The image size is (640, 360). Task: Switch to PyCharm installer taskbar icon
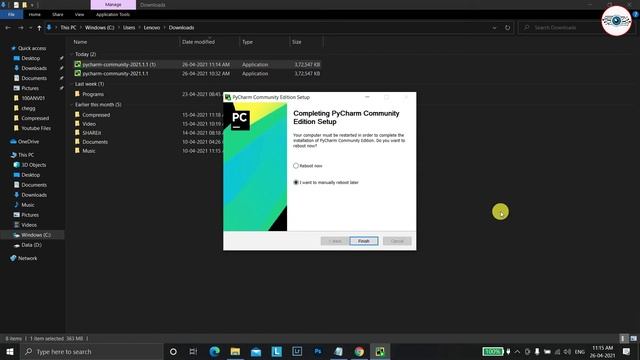380,351
